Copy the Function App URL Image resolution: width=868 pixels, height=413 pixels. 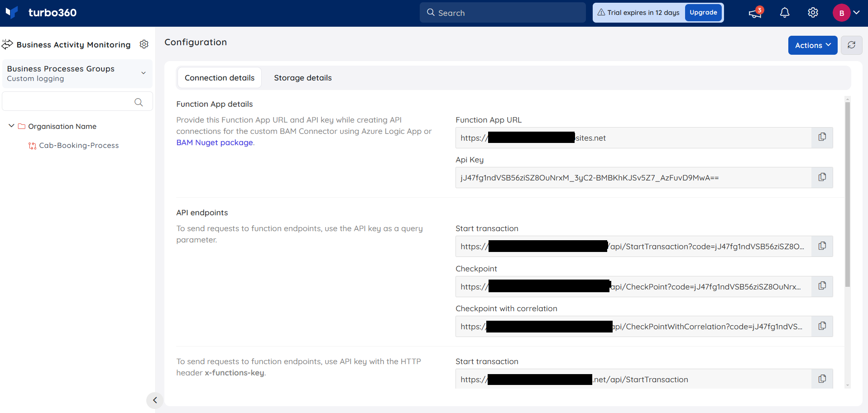[822, 137]
